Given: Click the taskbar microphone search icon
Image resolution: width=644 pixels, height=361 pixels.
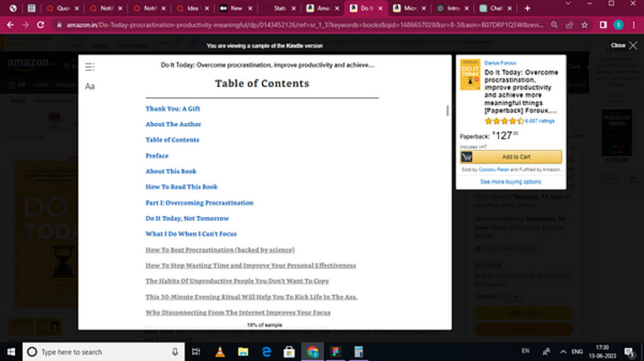Looking at the screenshot, I should click(175, 352).
